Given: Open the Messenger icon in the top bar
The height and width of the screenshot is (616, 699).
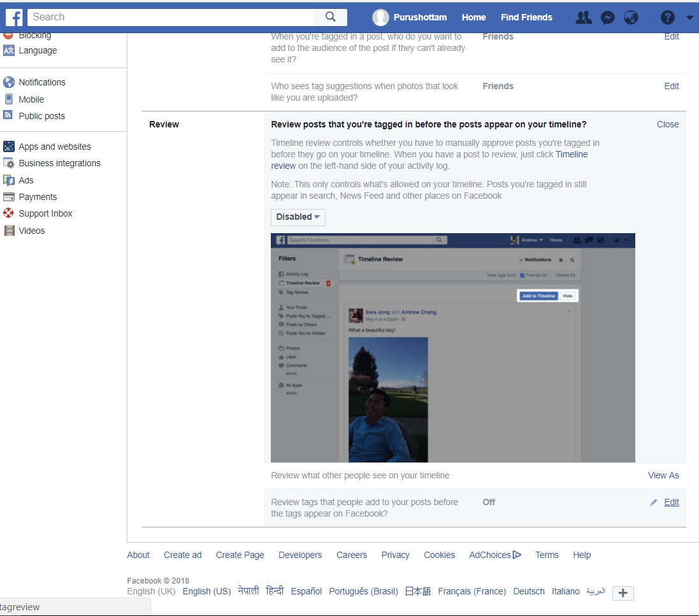Looking at the screenshot, I should click(607, 17).
